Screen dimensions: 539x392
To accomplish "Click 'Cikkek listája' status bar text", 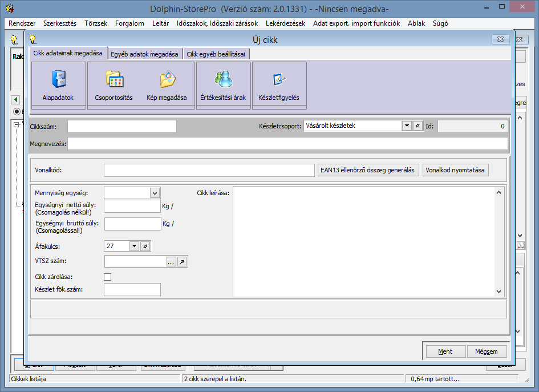I will click(29, 379).
